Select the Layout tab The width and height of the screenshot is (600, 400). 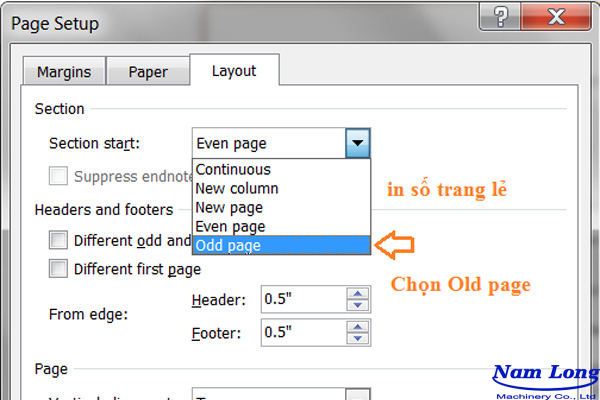[x=234, y=71]
